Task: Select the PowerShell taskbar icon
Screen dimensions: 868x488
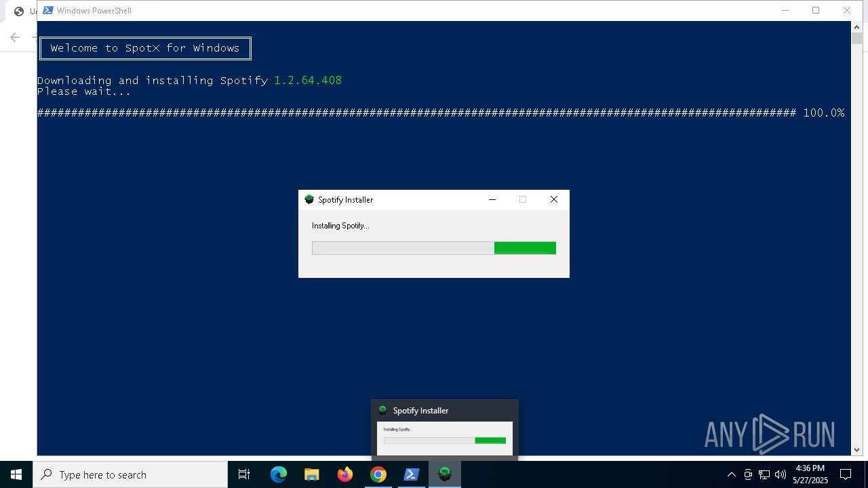Action: click(412, 474)
